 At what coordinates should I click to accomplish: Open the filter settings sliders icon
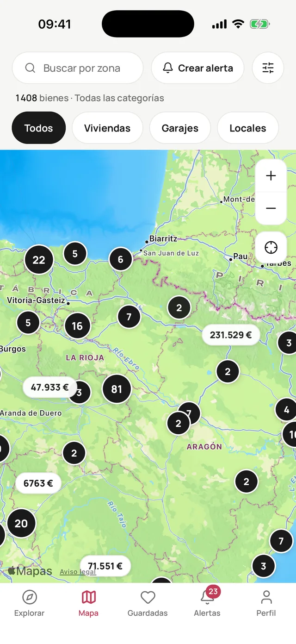pyautogui.click(x=268, y=68)
